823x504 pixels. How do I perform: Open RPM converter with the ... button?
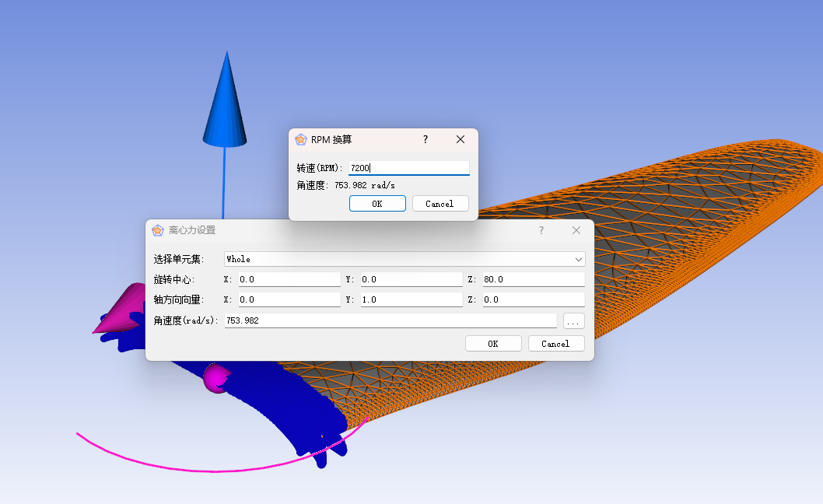573,320
